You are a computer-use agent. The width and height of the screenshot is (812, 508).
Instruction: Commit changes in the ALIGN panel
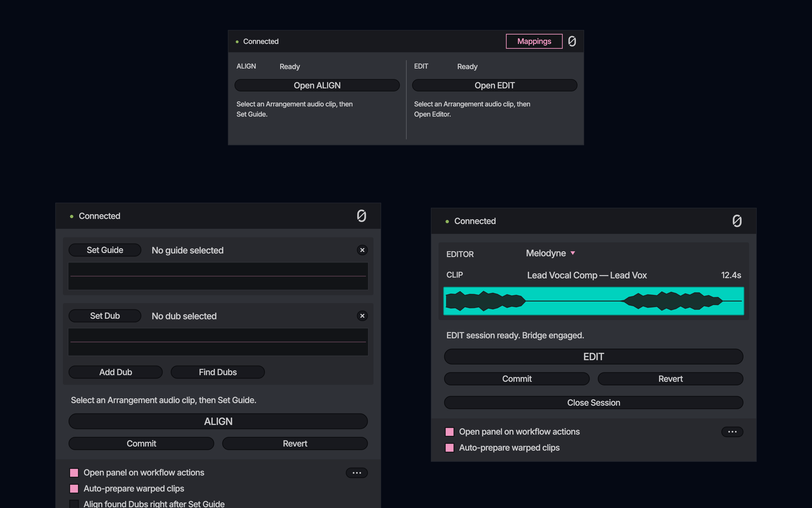141,443
